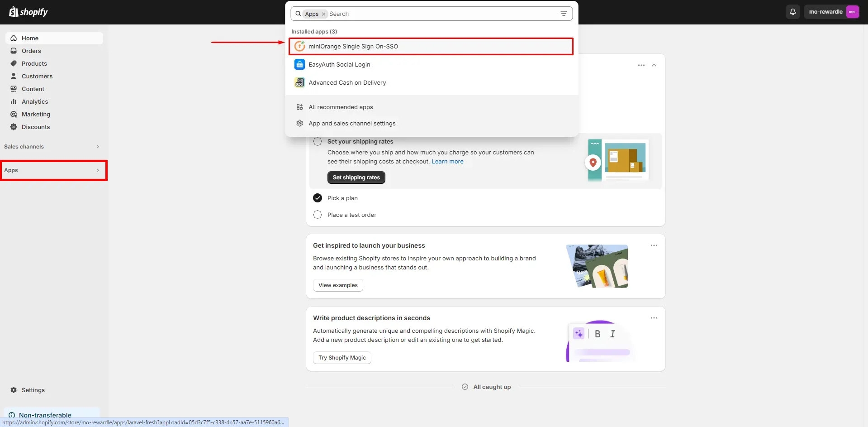Toggle Place a test order step circle
The height and width of the screenshot is (427, 868).
pos(318,215)
